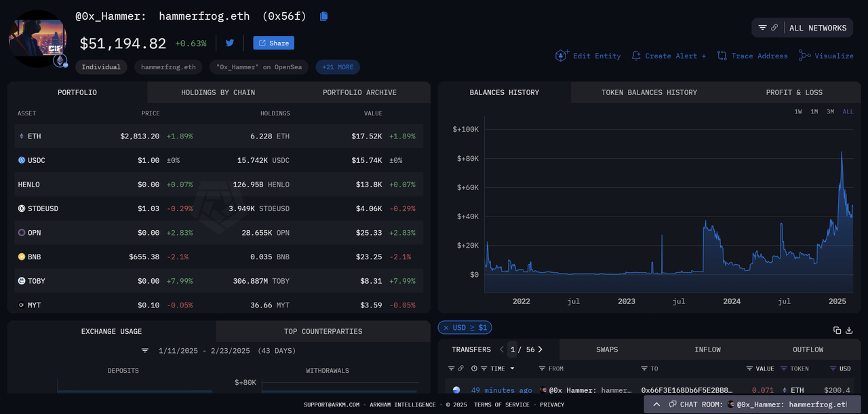Remove the USD ≥ $1 filter chip

446,328
